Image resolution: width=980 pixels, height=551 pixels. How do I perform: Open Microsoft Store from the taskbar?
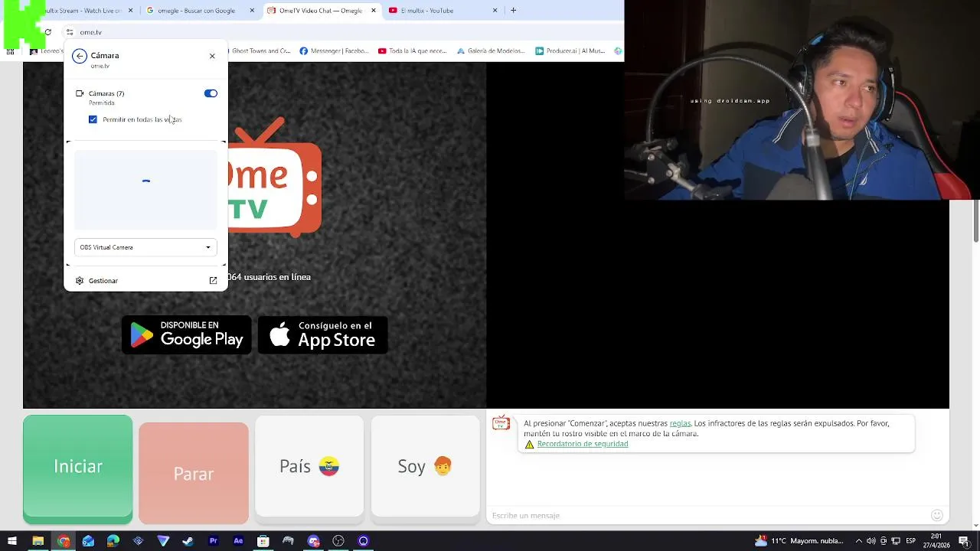(263, 541)
